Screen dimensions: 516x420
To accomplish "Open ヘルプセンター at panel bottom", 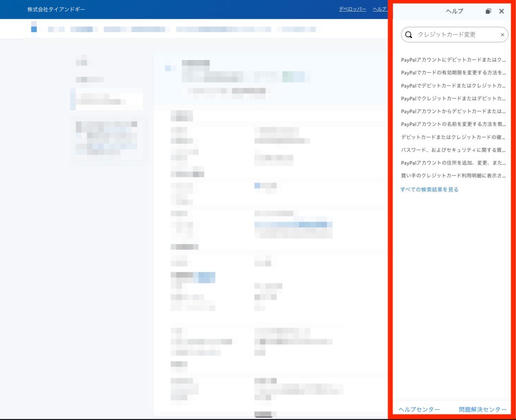I will click(x=419, y=409).
